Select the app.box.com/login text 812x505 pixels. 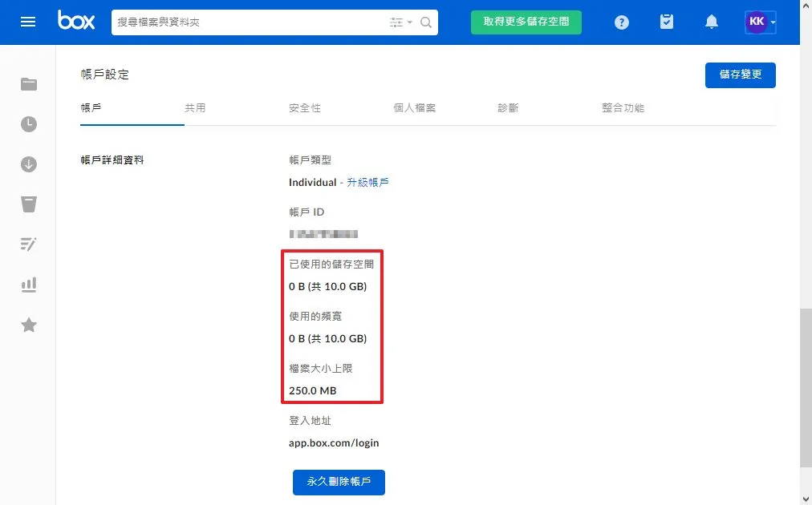coord(334,443)
